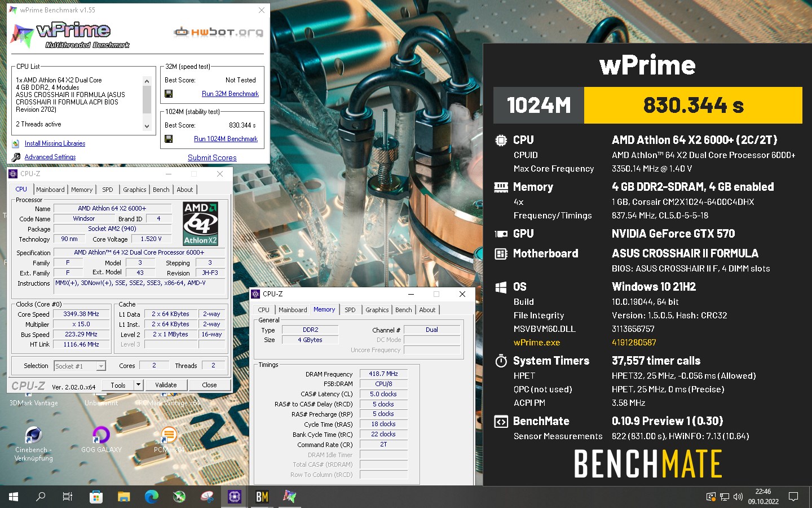Switch to the CPU tab in front CPU-Z Memory window
This screenshot has height=508, width=812.
tap(263, 310)
